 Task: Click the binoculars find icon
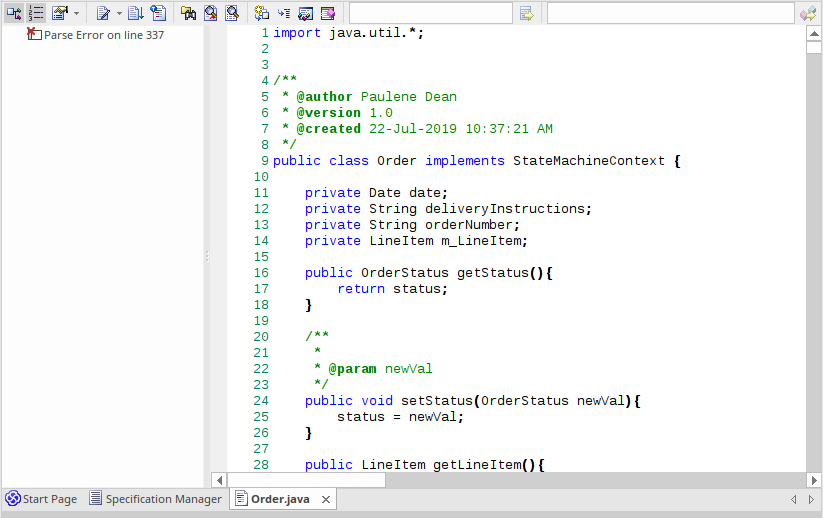pyautogui.click(x=188, y=13)
